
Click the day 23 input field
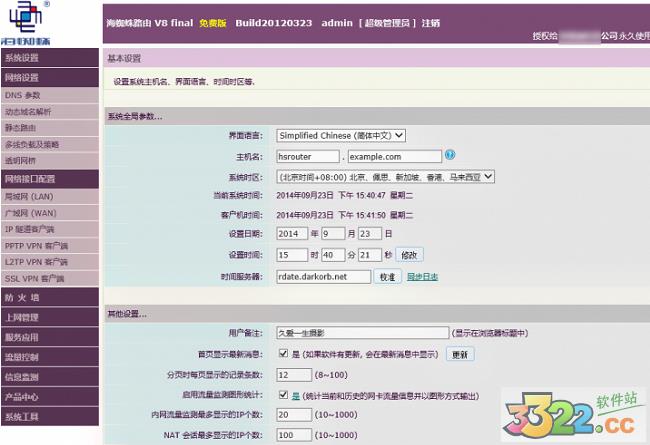click(370, 233)
